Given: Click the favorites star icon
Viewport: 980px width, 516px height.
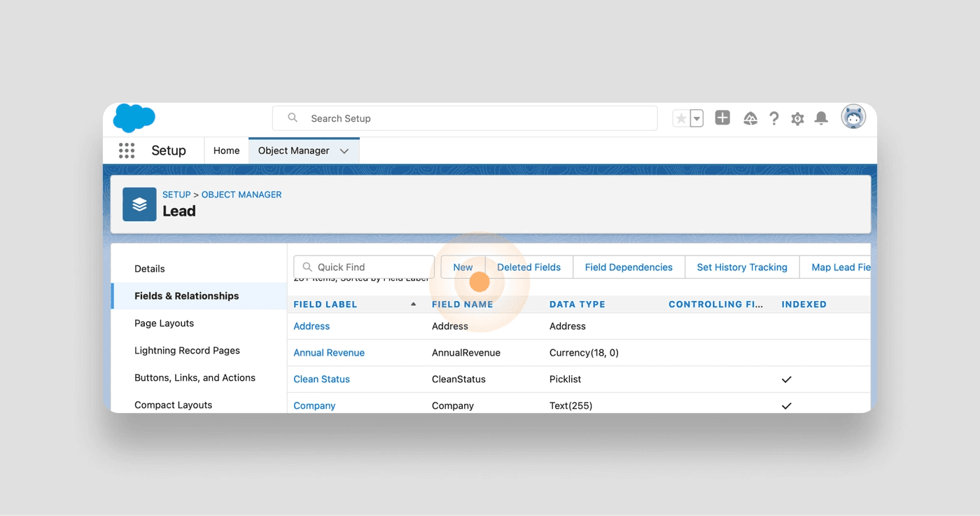Looking at the screenshot, I should [681, 119].
